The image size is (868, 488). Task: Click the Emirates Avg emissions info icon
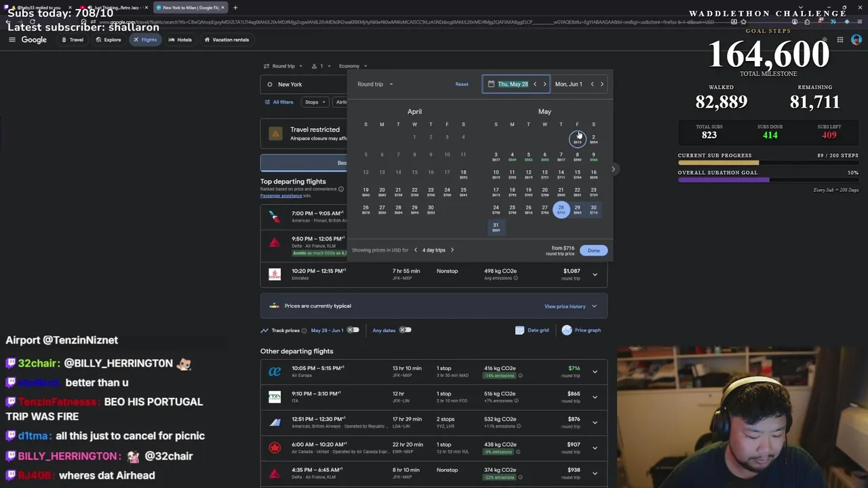point(515,279)
